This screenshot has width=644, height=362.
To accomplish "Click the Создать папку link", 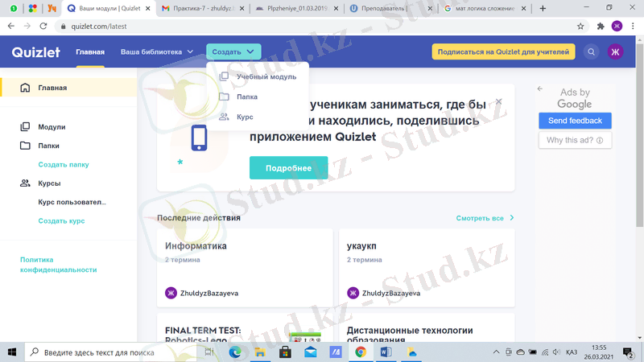I will click(x=64, y=165).
